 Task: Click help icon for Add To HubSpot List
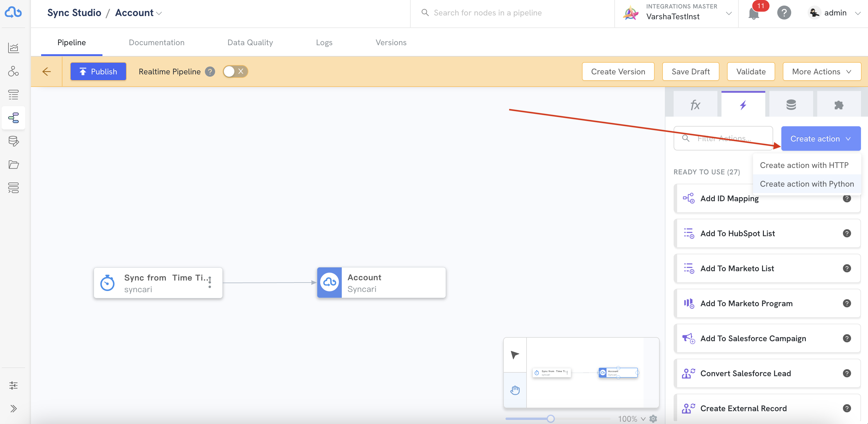click(x=847, y=233)
